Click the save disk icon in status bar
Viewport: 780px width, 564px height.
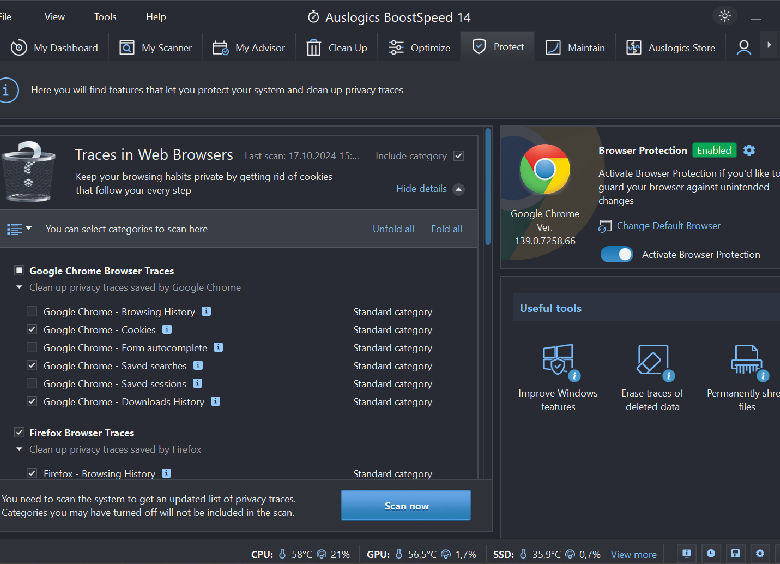click(735, 554)
